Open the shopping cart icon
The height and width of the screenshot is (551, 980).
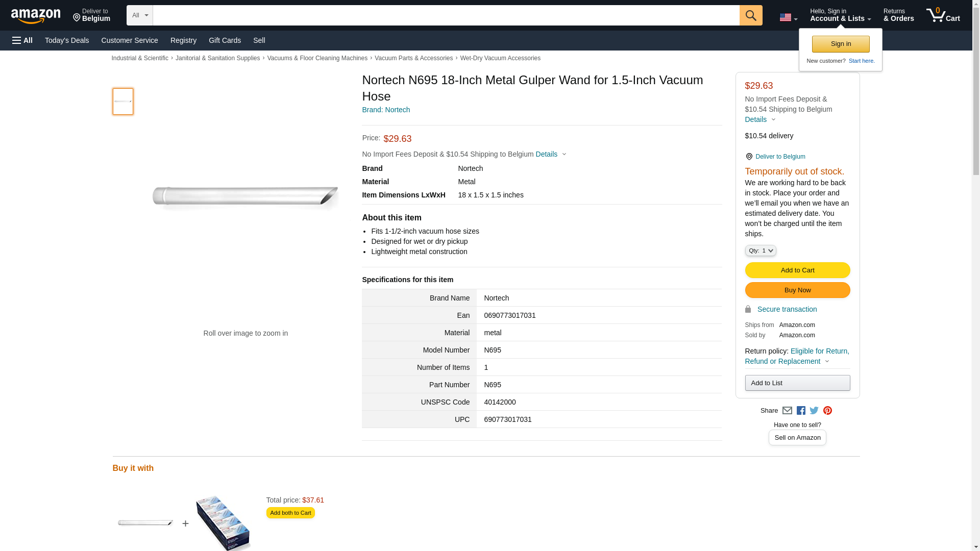coord(943,15)
